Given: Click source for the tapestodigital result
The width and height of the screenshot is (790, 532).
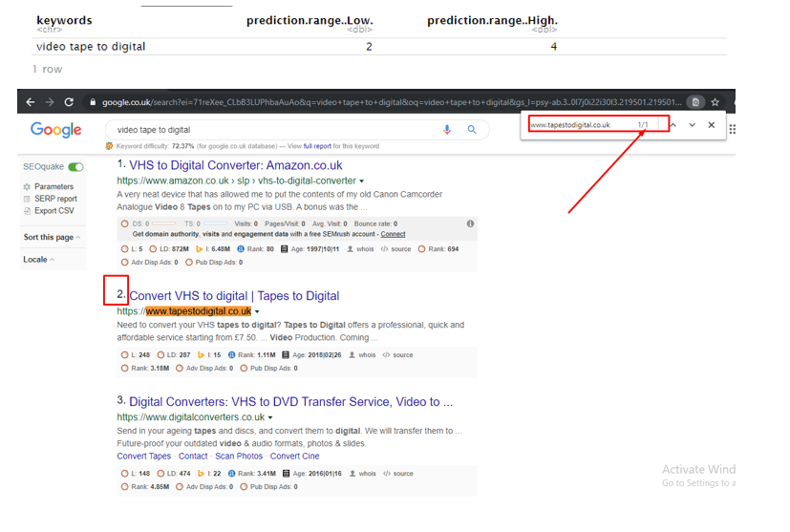Looking at the screenshot, I should pos(398,355).
